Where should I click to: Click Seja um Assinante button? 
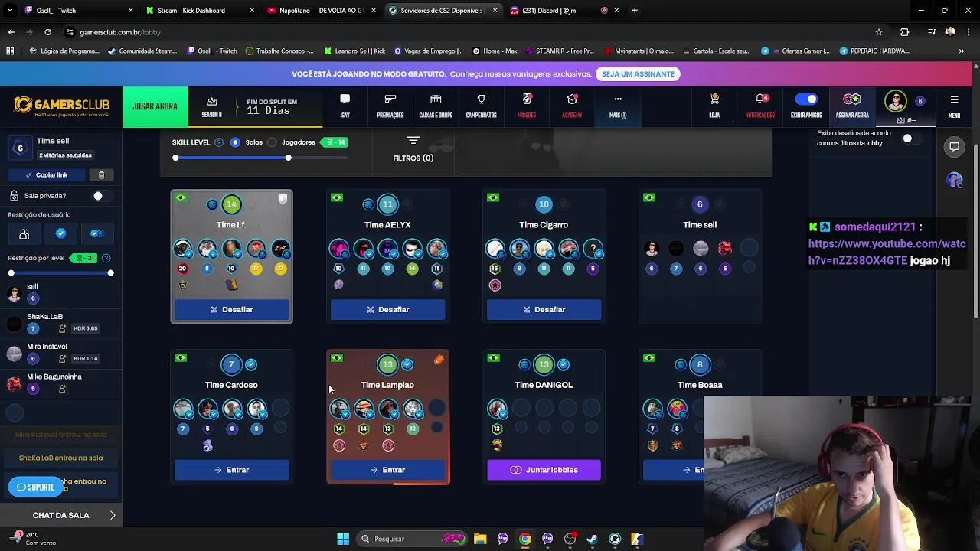click(x=638, y=73)
